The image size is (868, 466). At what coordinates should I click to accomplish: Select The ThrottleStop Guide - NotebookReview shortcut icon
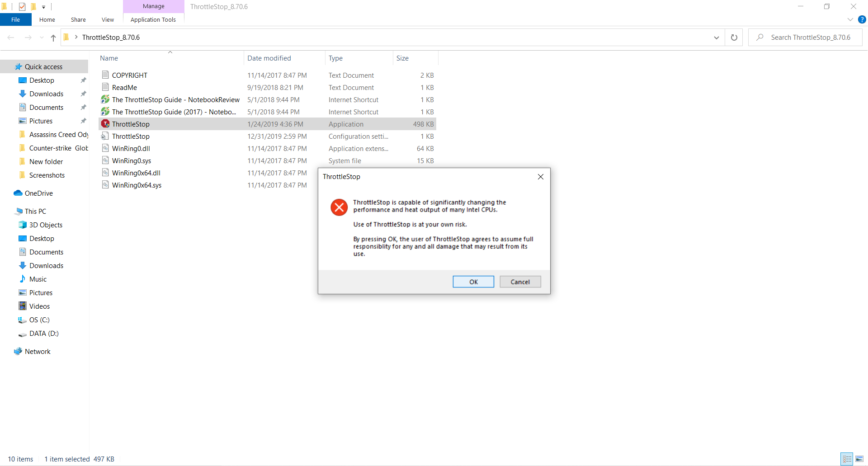pyautogui.click(x=105, y=99)
